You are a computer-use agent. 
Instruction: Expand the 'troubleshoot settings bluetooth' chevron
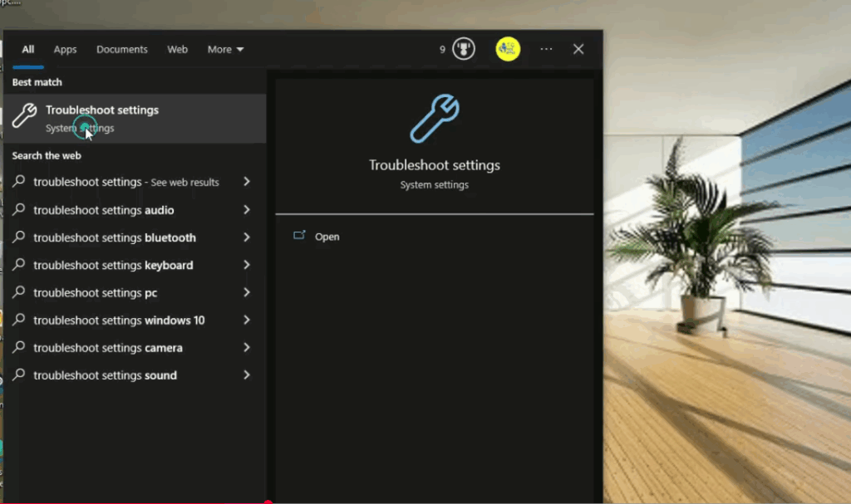pyautogui.click(x=247, y=237)
